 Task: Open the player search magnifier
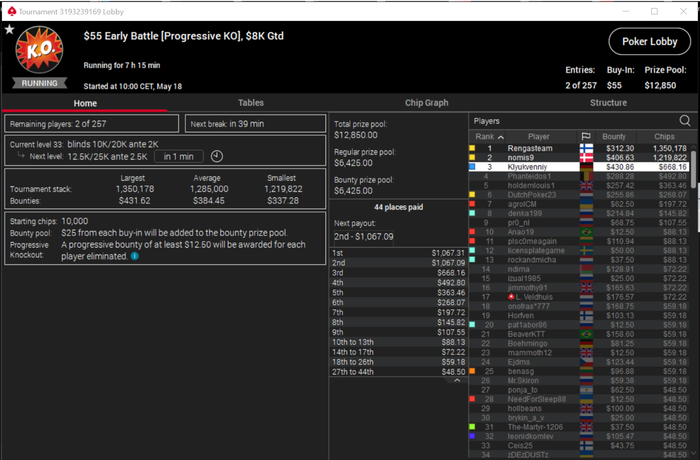[x=685, y=121]
